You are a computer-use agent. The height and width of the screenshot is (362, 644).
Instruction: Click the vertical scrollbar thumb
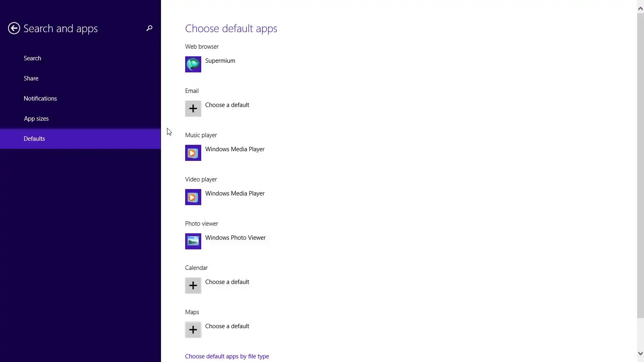640,165
